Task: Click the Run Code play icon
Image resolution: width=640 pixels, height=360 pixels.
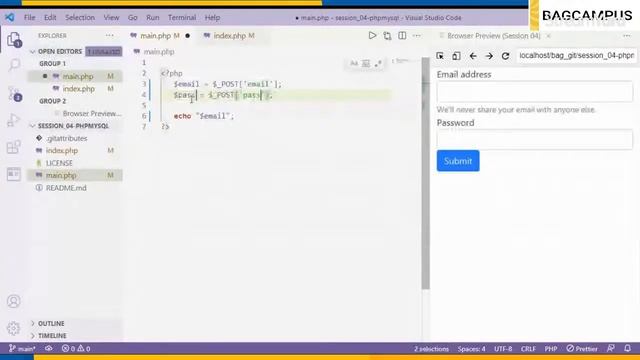Action: click(x=372, y=36)
